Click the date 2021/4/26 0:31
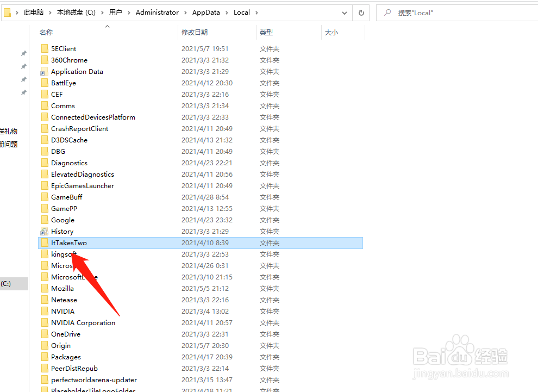Viewport: 538px width, 392px height. pyautogui.click(x=205, y=266)
